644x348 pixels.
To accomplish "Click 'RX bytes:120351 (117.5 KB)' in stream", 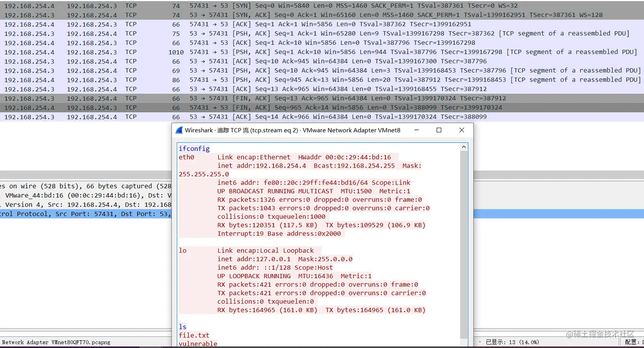I will (x=267, y=225).
